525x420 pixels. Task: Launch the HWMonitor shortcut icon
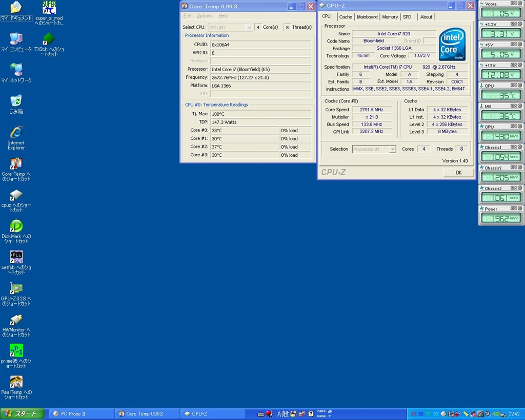coord(16,320)
